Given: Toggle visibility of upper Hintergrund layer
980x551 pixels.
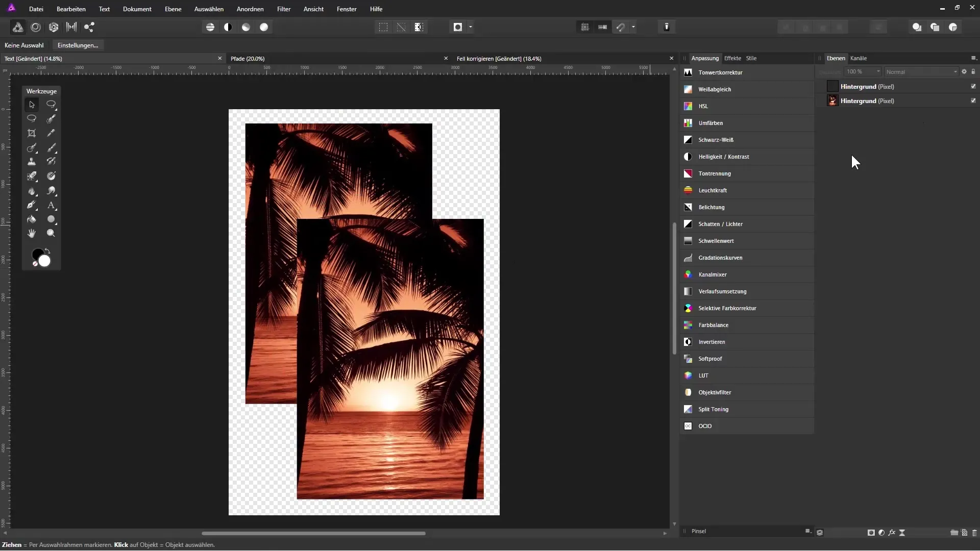Looking at the screenshot, I should 973,86.
